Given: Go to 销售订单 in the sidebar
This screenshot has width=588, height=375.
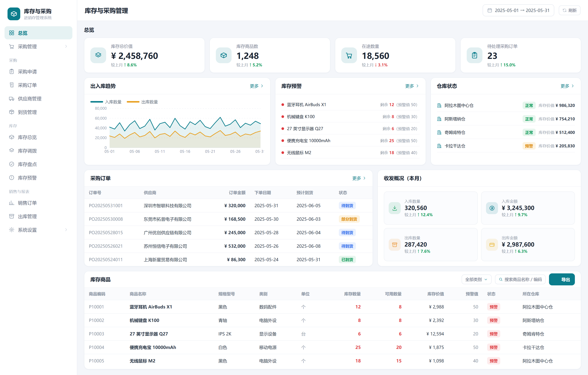Looking at the screenshot, I should pyautogui.click(x=38, y=203).
